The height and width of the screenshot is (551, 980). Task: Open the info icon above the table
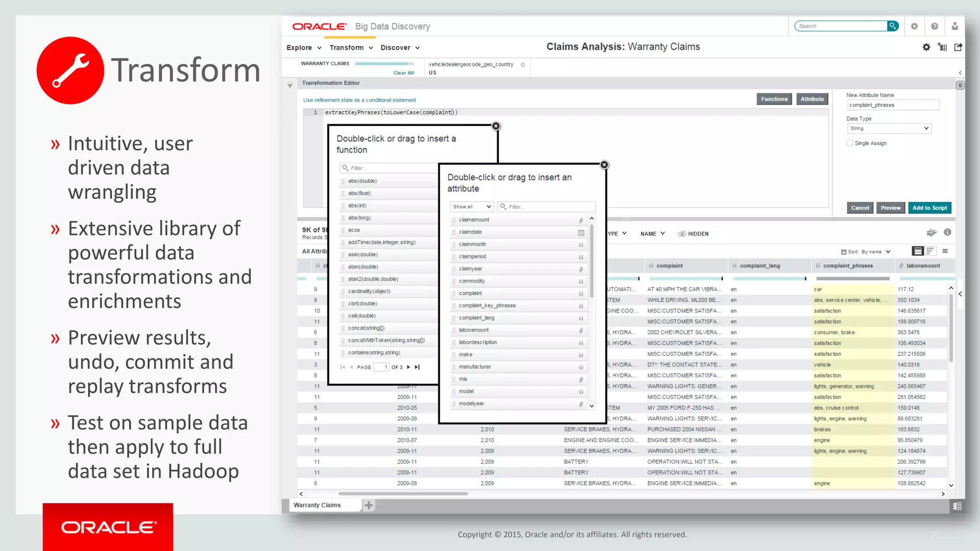[x=947, y=232]
